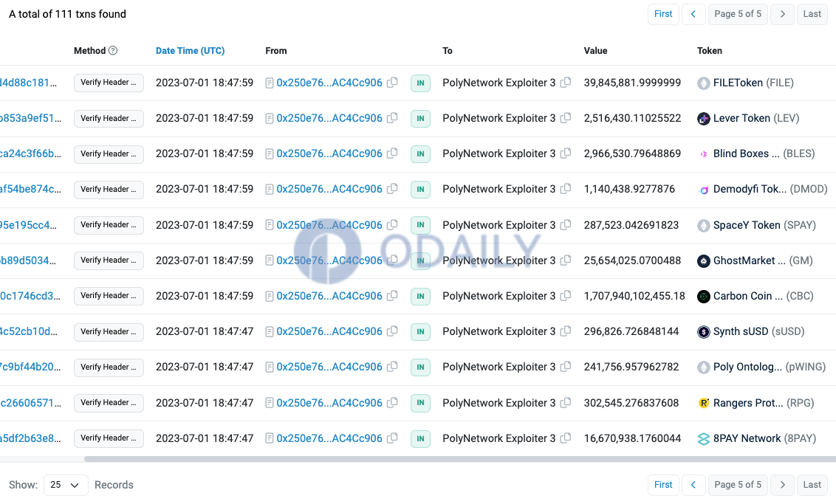
Task: Click Verify Header method in FILEToken row
Action: tap(109, 83)
